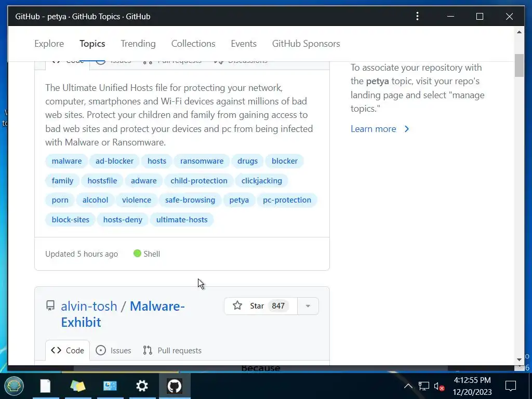532x399 pixels.
Task: Open the Code tab of Malware-Exhibit card
Action: 68,350
